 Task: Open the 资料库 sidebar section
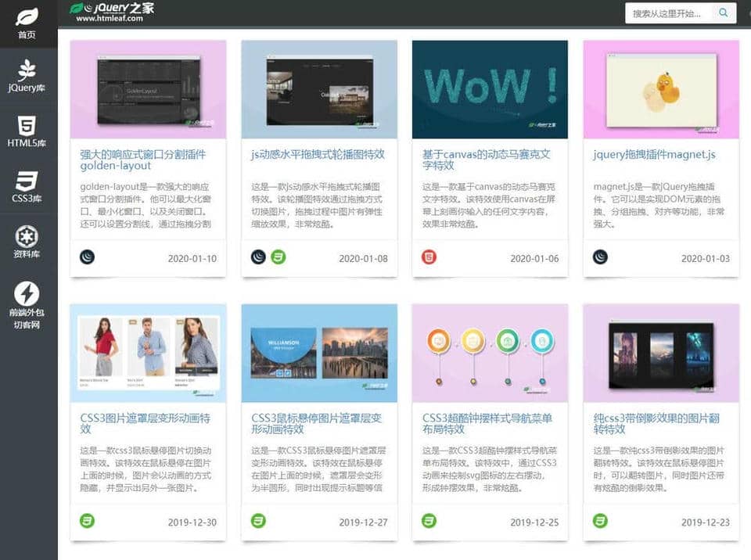click(x=27, y=242)
